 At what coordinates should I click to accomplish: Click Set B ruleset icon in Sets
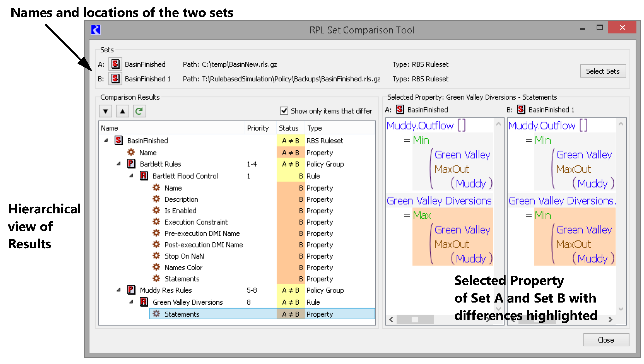[115, 78]
